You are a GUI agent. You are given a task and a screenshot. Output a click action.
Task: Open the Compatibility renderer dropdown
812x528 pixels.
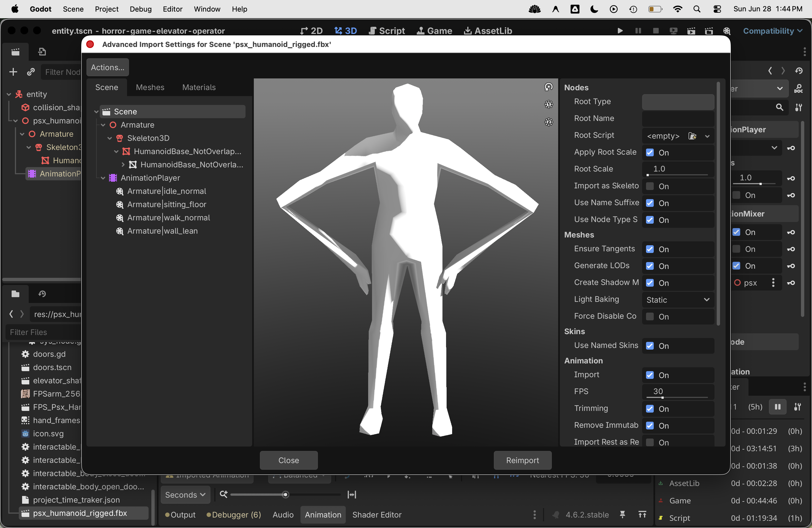point(773,31)
